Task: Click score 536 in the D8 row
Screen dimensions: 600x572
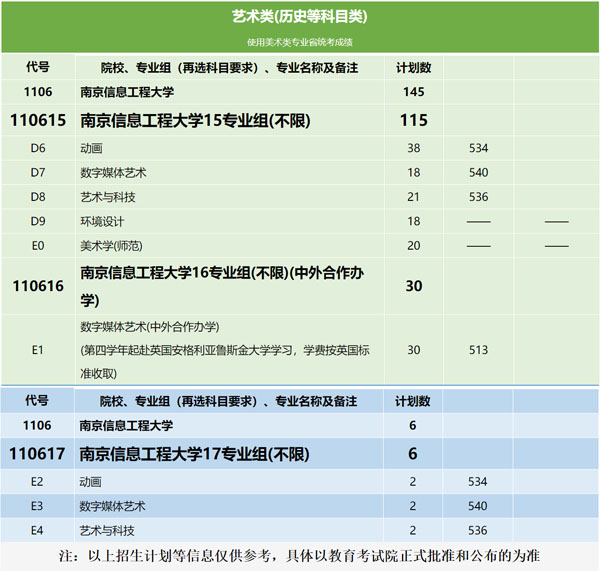Action: coord(479,197)
